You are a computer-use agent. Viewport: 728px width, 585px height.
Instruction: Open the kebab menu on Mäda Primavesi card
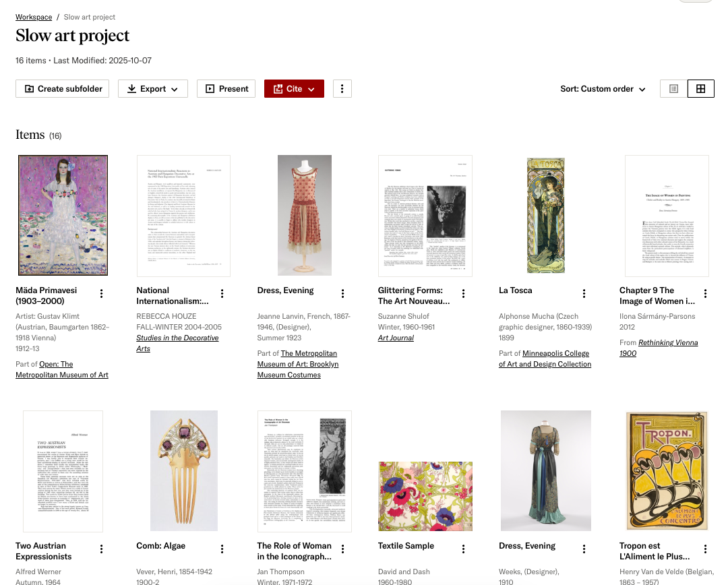[x=101, y=293]
